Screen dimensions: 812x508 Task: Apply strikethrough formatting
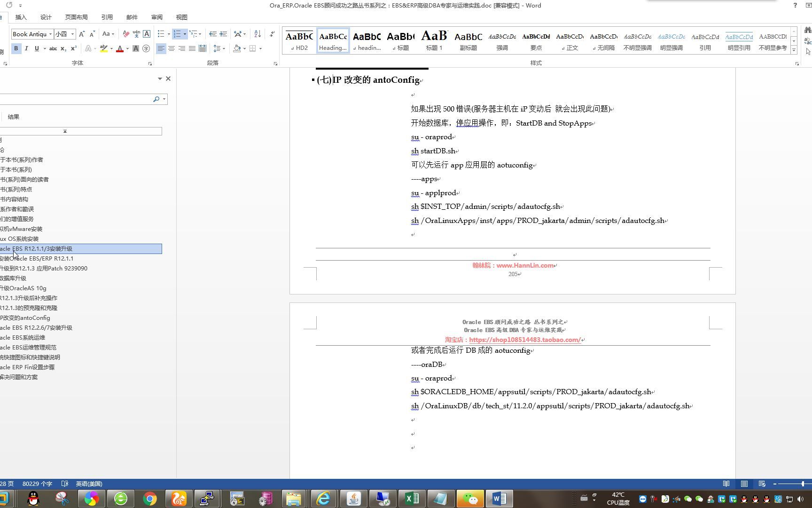point(53,48)
